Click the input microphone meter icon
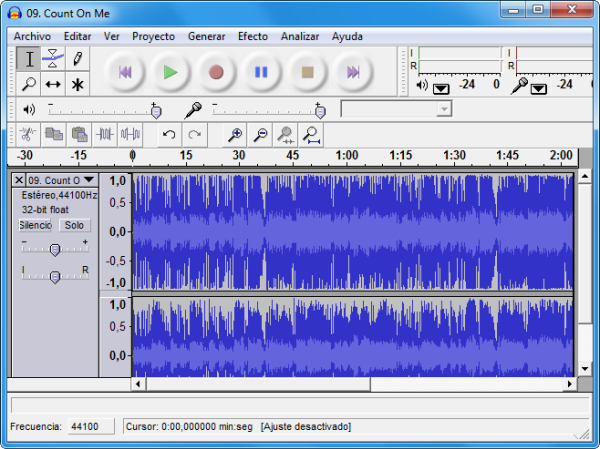The height and width of the screenshot is (449, 600). [x=519, y=86]
